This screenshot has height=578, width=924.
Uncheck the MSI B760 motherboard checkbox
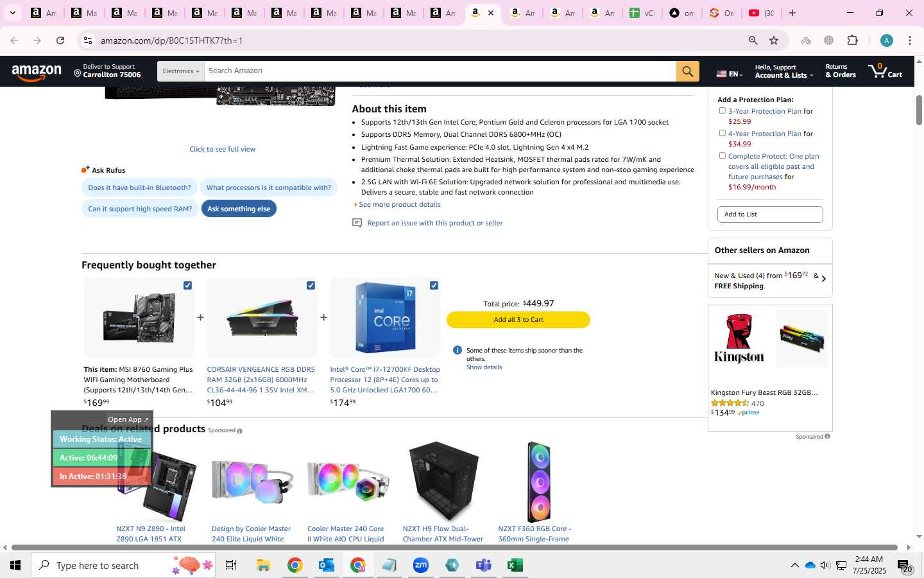pyautogui.click(x=187, y=285)
